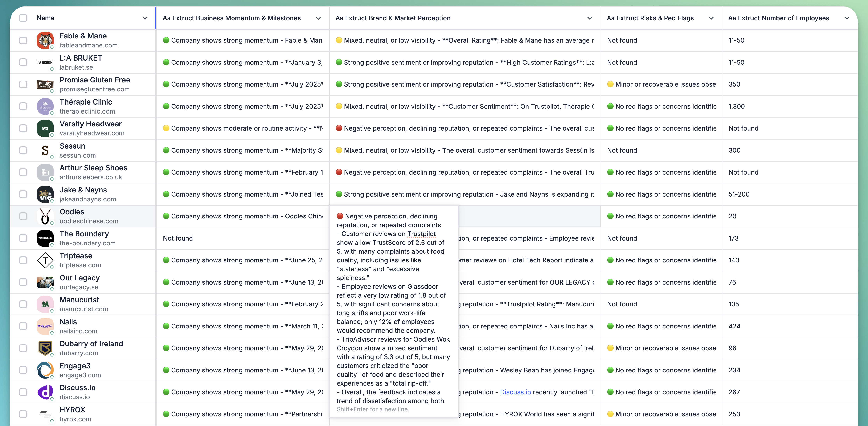Viewport: 868px width, 426px height.
Task: Click the Discuss.io purple d logo
Action: coord(45,392)
